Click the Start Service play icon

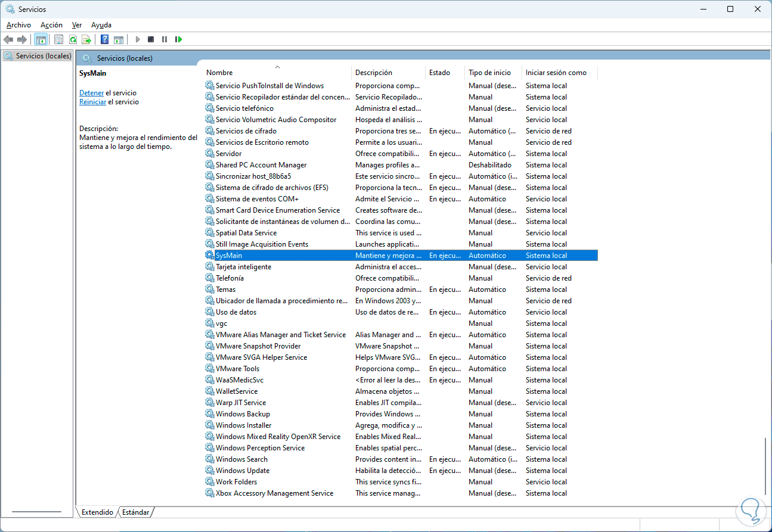click(137, 39)
